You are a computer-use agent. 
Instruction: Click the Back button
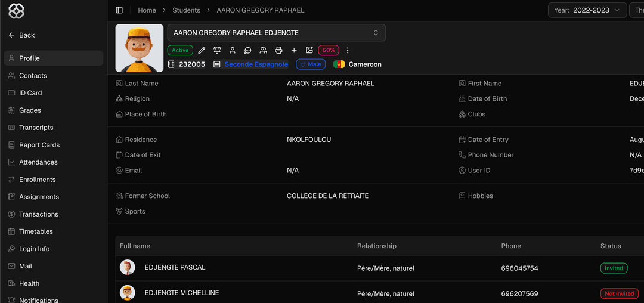21,35
